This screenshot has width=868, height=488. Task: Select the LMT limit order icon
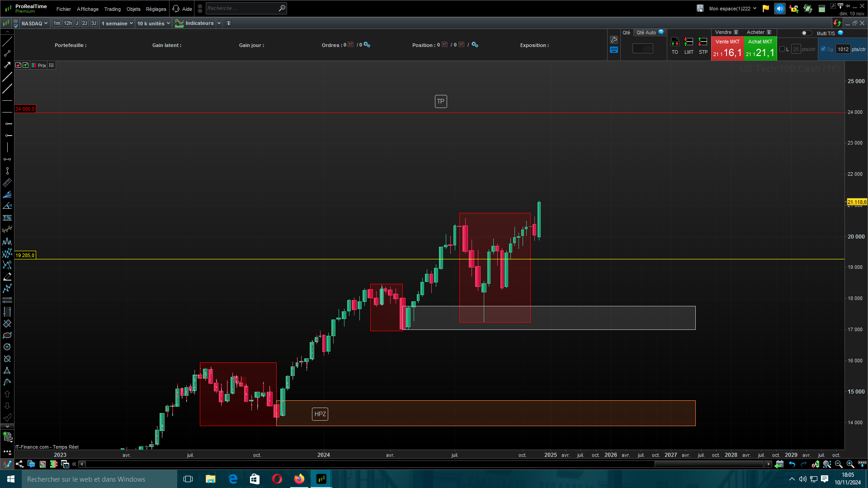pos(689,42)
